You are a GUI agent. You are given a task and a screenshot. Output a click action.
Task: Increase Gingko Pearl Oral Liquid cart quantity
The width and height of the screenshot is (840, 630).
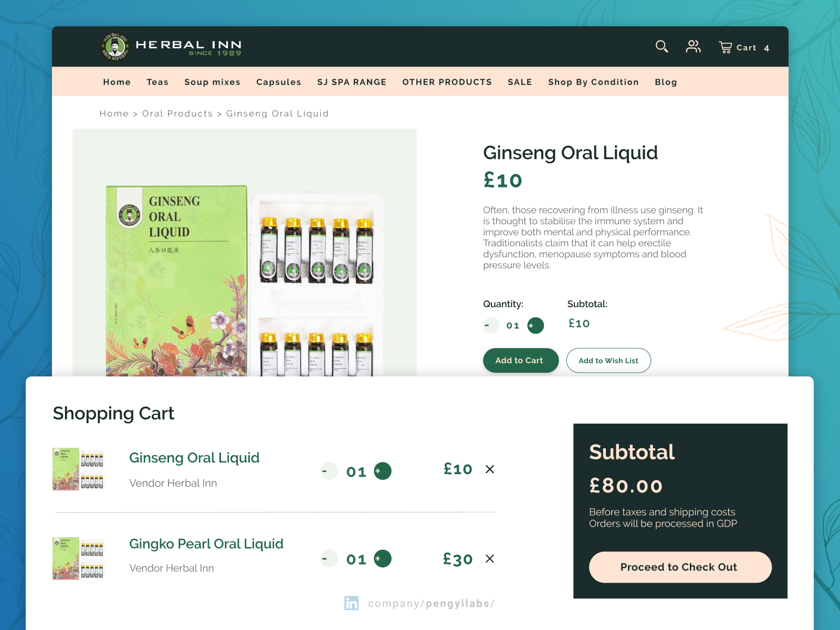(382, 559)
